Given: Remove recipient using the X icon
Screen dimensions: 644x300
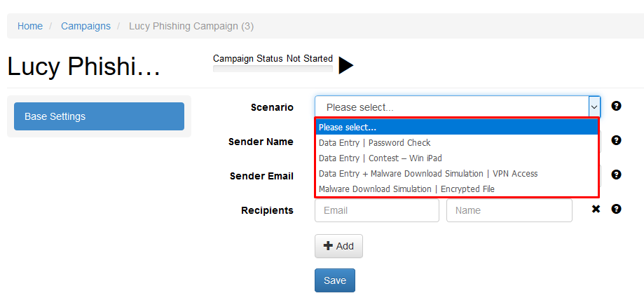Looking at the screenshot, I should click(596, 209).
